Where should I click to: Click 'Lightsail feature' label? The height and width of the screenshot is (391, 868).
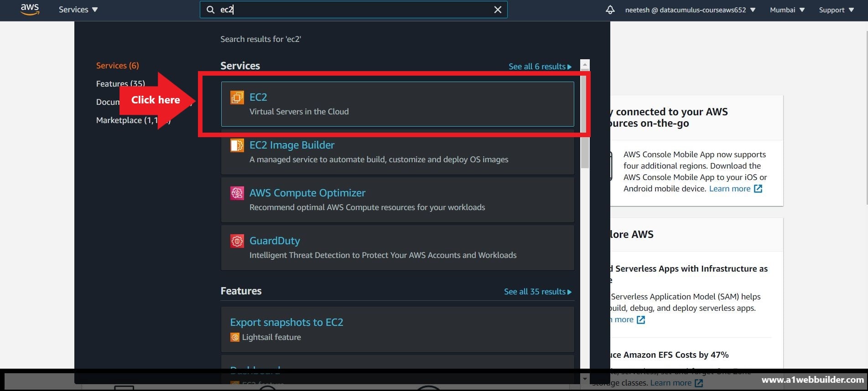tap(271, 337)
